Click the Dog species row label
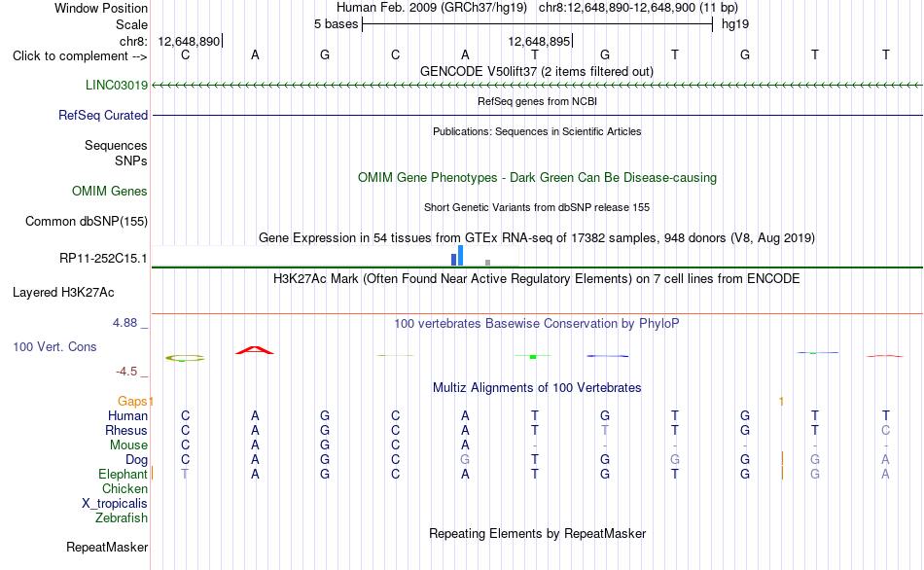This screenshot has height=570, width=924. pyautogui.click(x=136, y=459)
